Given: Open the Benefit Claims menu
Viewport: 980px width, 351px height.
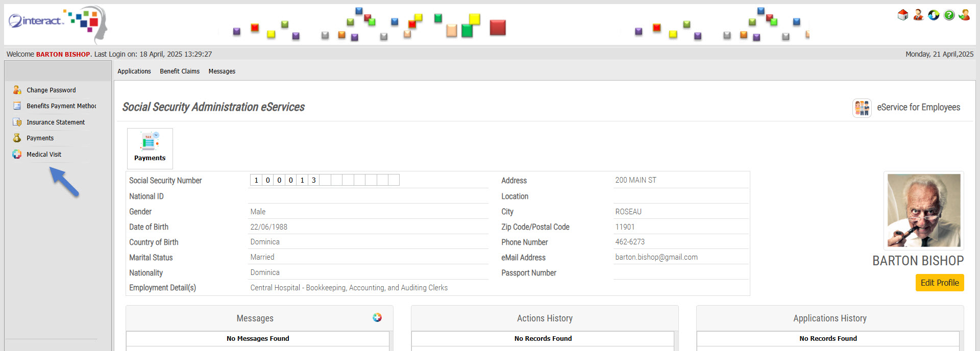Looking at the screenshot, I should tap(180, 71).
